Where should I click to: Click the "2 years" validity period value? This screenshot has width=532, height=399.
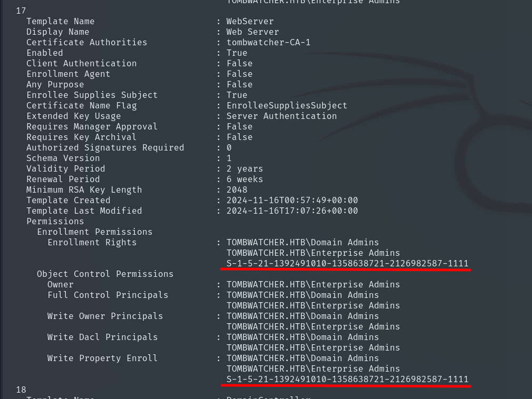click(244, 169)
